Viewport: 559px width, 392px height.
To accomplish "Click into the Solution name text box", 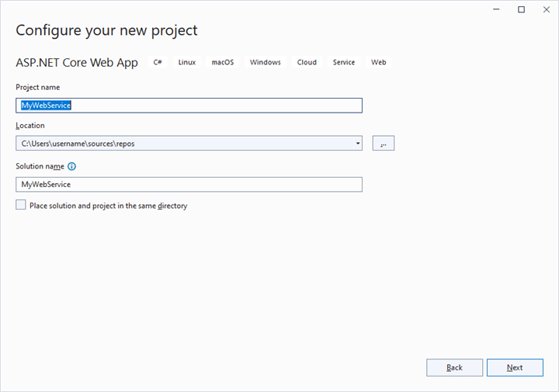I will [x=189, y=185].
